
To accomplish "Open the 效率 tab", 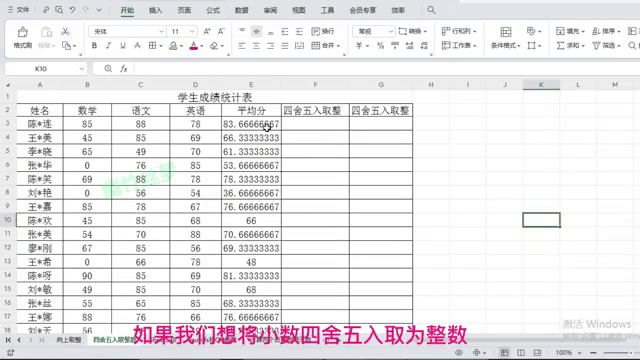I will point(398,10).
